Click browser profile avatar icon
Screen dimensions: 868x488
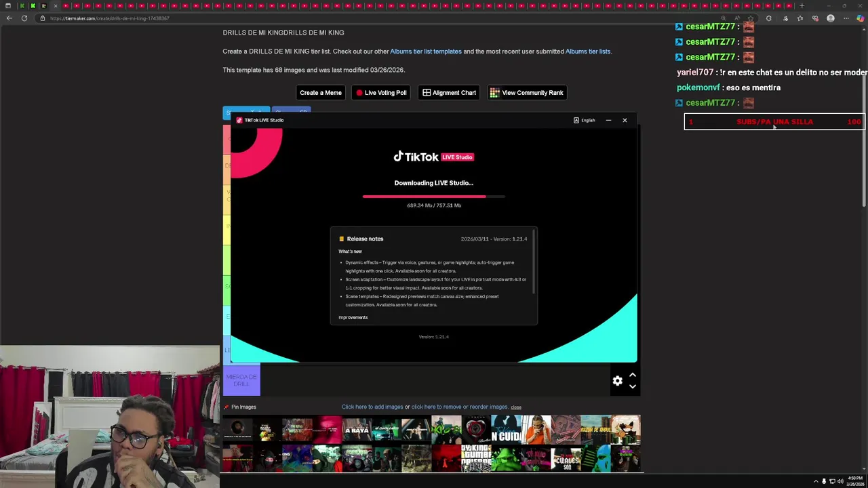pos(831,18)
